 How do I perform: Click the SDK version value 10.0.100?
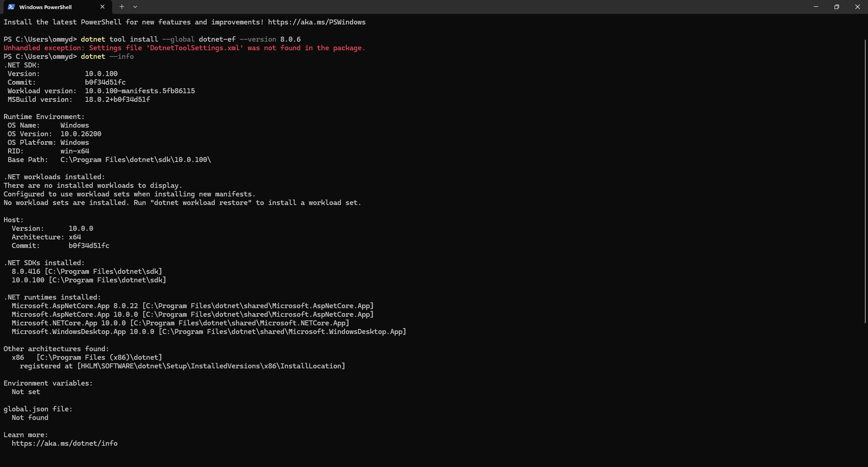click(x=101, y=74)
